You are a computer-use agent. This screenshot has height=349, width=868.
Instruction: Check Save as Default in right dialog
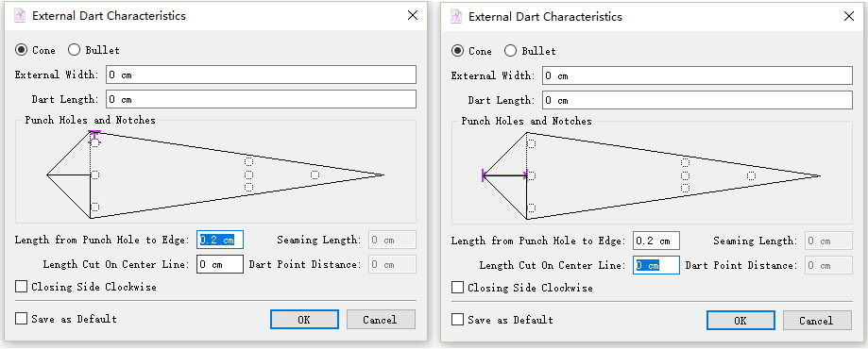pyautogui.click(x=458, y=320)
